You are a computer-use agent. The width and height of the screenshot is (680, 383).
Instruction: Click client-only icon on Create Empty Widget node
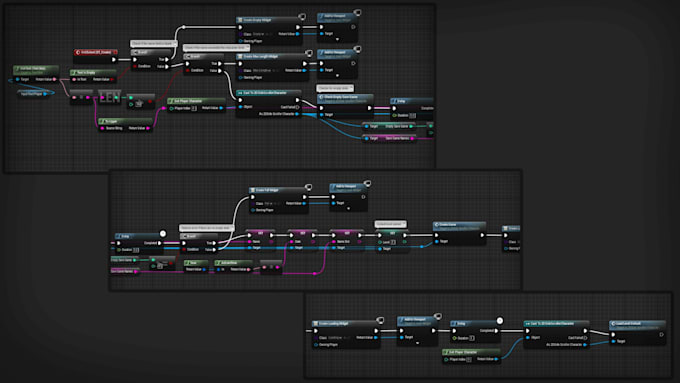pos(302,17)
